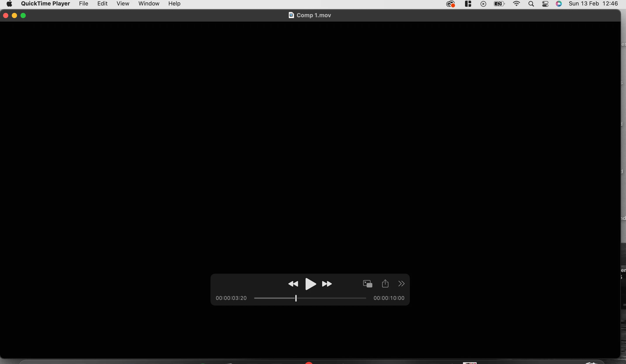Click the Wi-Fi status icon
This screenshot has height=364, width=626.
click(517, 4)
